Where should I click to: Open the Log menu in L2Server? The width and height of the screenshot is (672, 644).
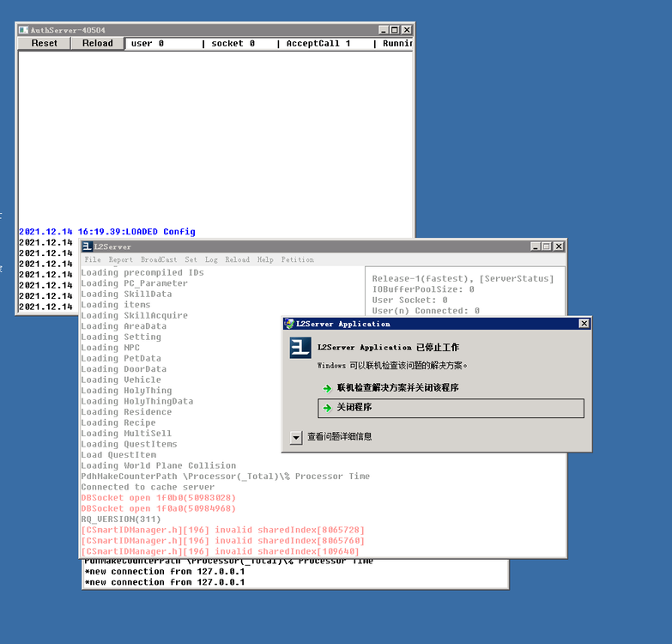211,259
